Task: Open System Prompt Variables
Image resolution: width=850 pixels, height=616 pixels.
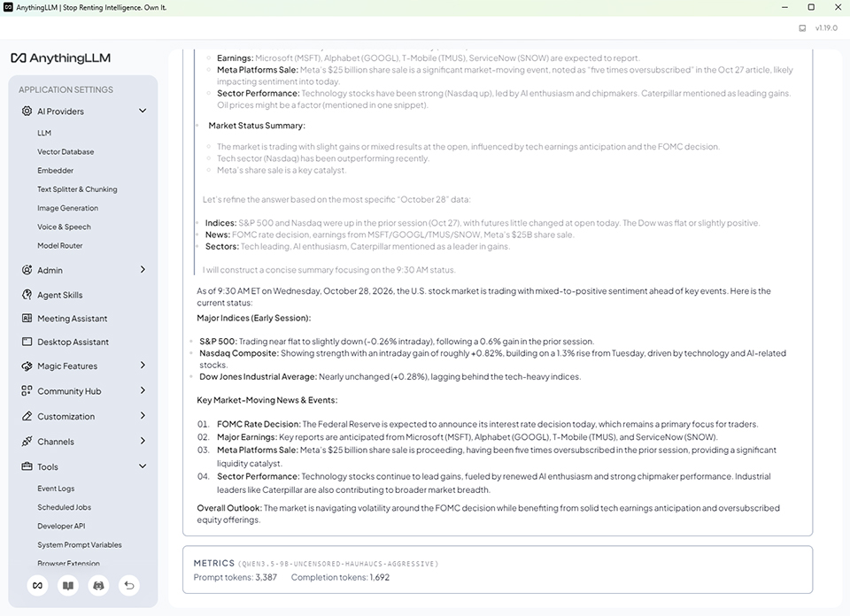Action: point(79,544)
